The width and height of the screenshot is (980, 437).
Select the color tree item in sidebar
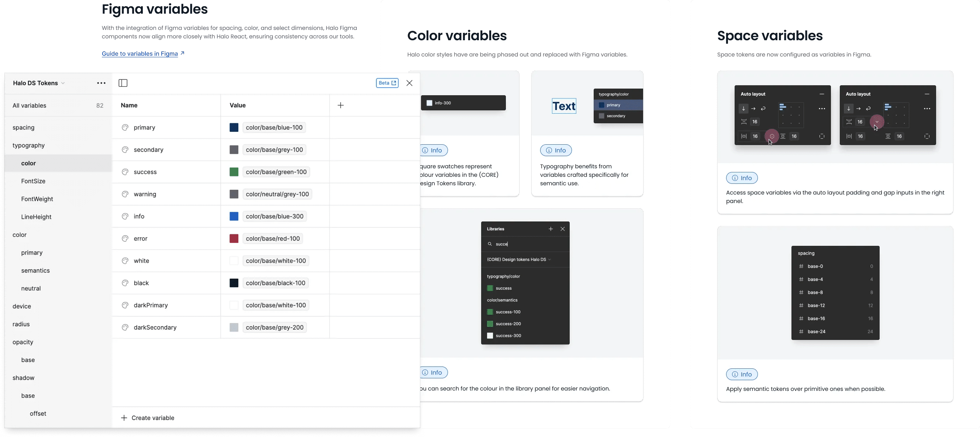[28, 163]
